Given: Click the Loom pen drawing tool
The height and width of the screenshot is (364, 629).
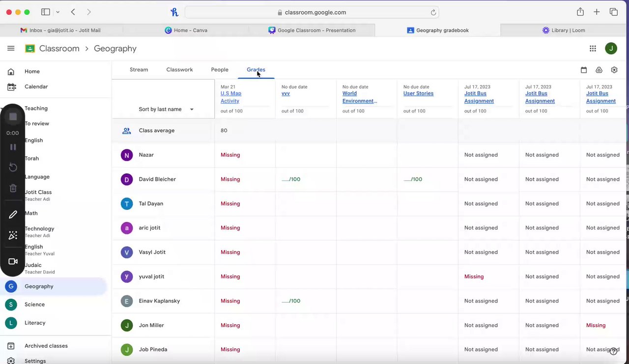Looking at the screenshot, I should point(13,215).
